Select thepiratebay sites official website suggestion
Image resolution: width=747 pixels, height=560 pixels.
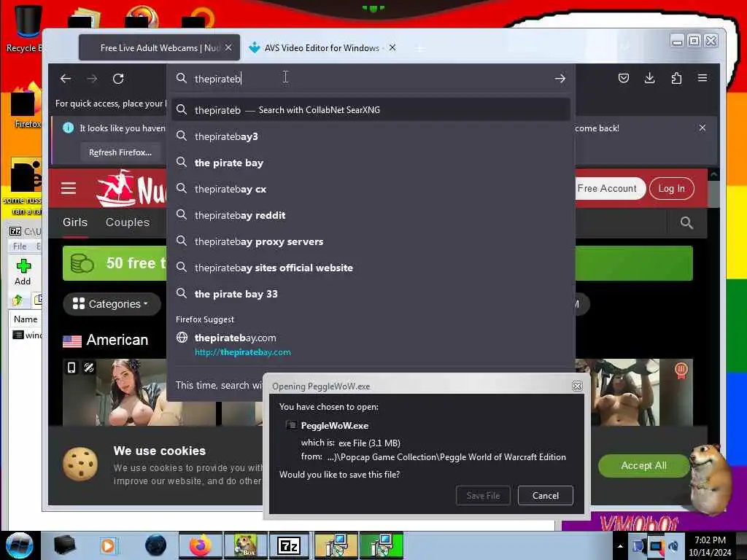371,268
